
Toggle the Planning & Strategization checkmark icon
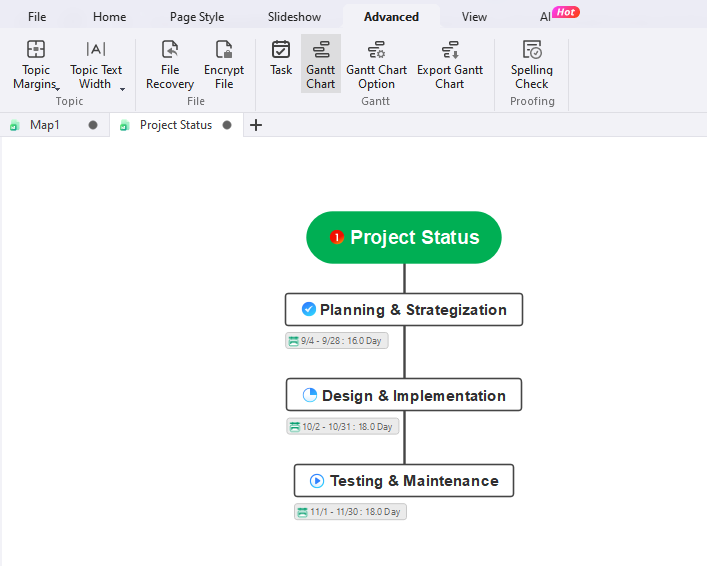pyautogui.click(x=309, y=309)
